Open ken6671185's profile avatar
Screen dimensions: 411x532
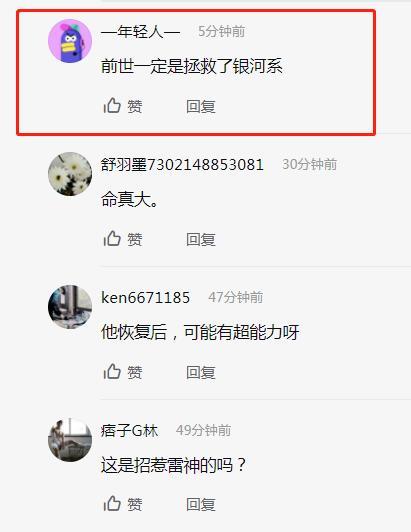coord(70,307)
